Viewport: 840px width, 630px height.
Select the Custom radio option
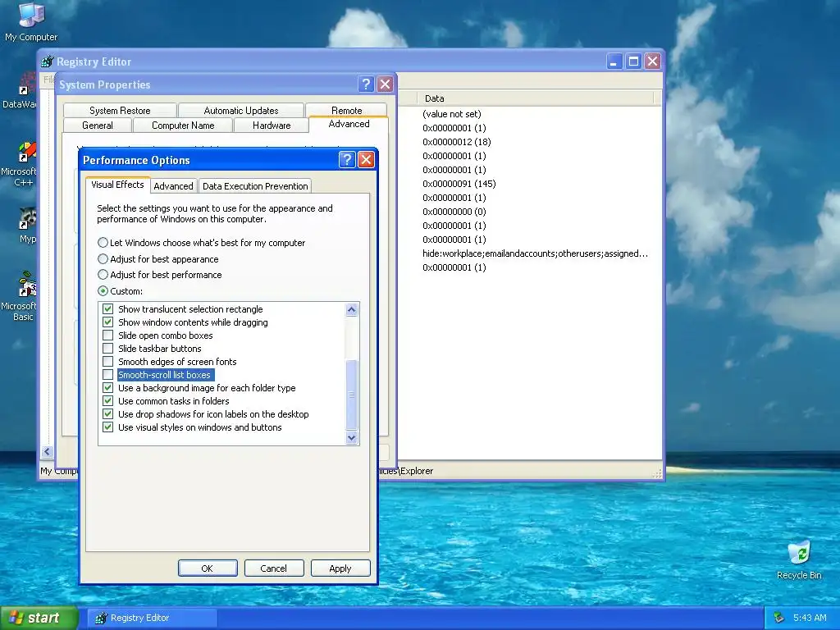tap(103, 291)
